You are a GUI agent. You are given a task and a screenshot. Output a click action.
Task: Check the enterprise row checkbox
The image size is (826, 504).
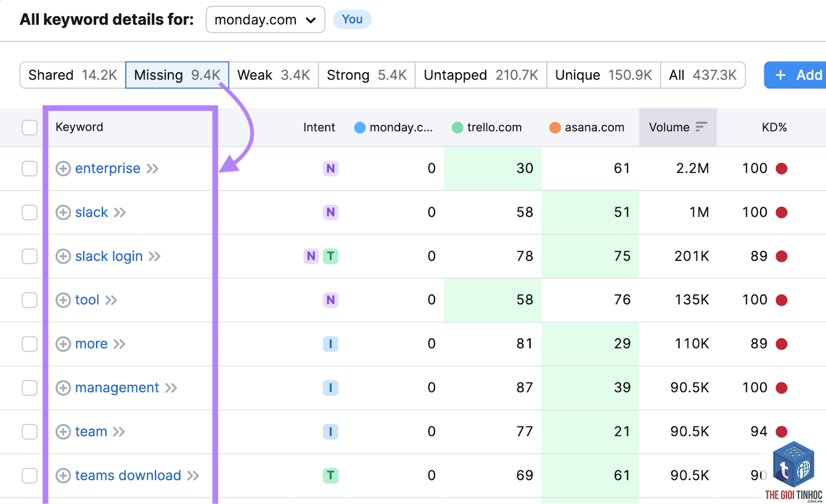click(30, 169)
